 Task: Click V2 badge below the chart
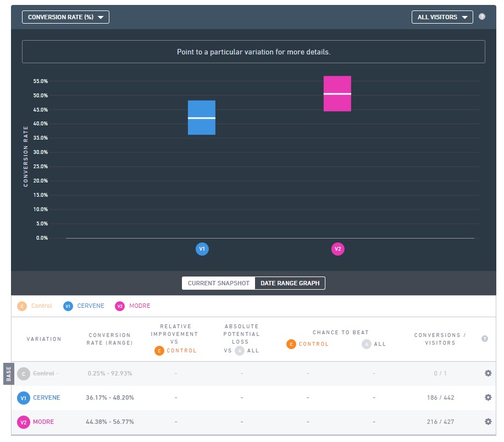pos(338,249)
